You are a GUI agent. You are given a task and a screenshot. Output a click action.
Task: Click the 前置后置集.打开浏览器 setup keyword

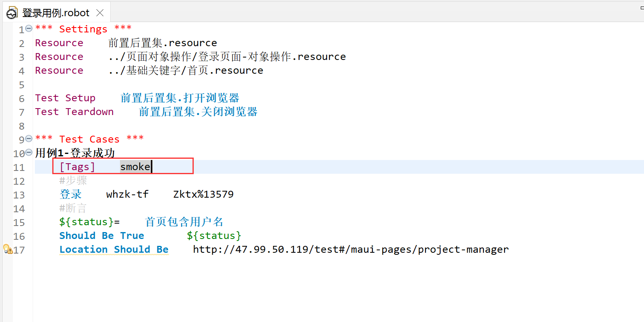coord(180,98)
